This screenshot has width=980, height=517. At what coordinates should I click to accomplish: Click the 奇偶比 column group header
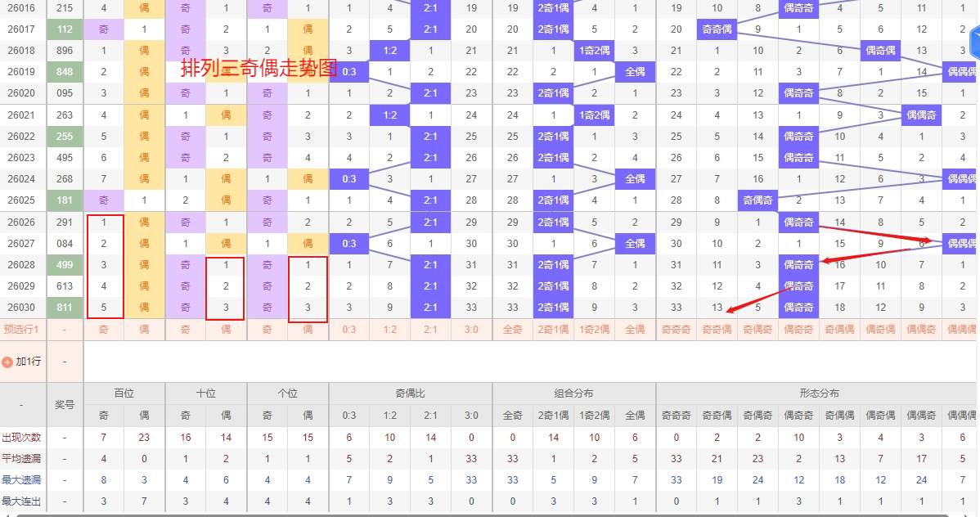[x=411, y=393]
